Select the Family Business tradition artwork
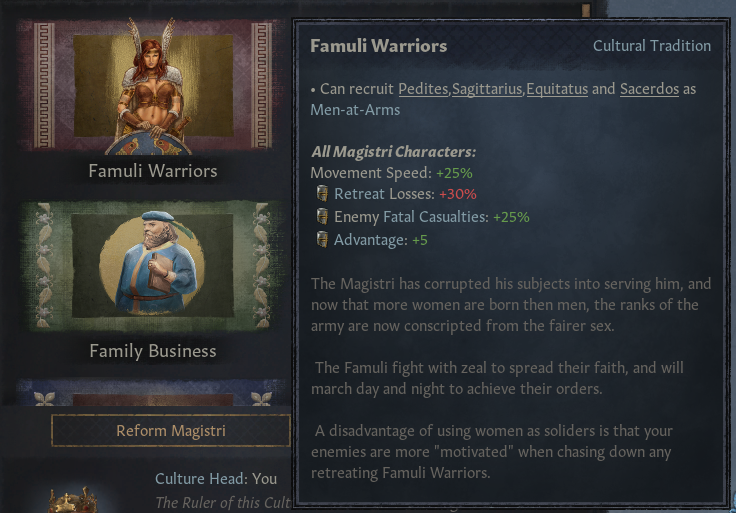Screen dimensions: 736x513 [153, 266]
